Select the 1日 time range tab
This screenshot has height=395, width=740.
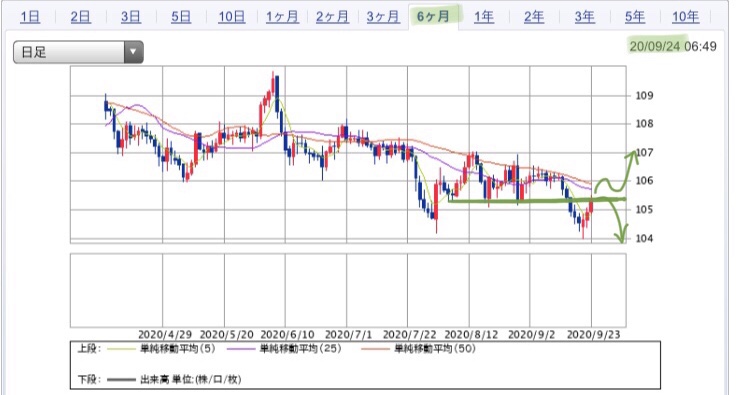click(30, 17)
